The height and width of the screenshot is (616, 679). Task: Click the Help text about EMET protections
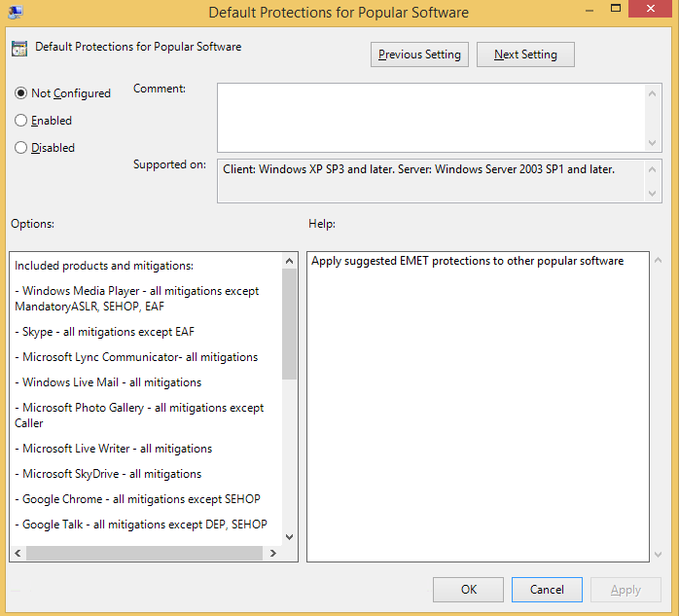(467, 261)
